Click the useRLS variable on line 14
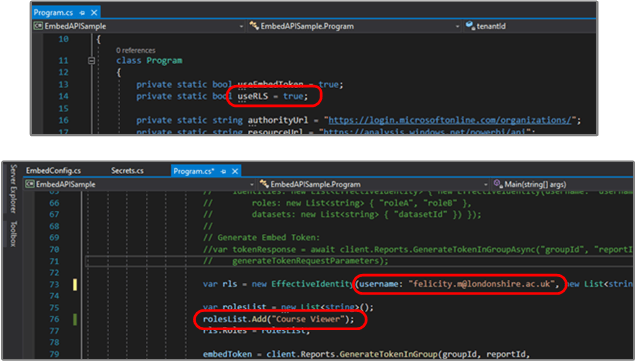The height and width of the screenshot is (361, 636). [x=253, y=97]
